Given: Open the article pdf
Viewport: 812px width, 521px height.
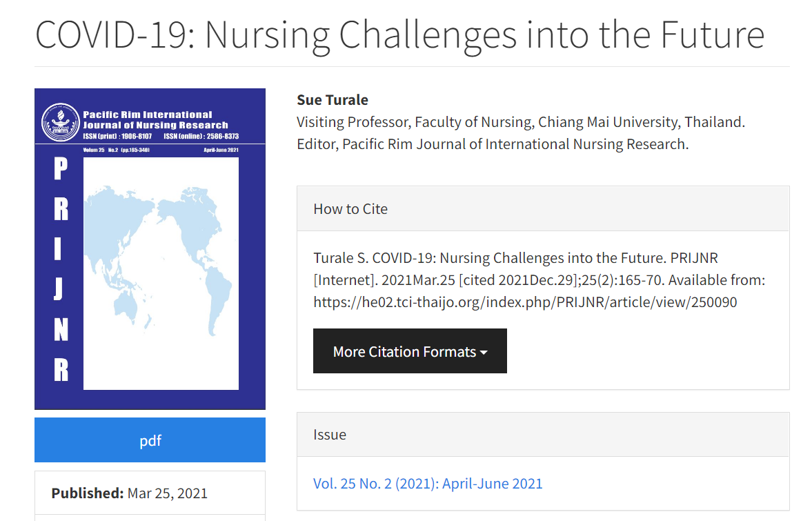Looking at the screenshot, I should (150, 440).
